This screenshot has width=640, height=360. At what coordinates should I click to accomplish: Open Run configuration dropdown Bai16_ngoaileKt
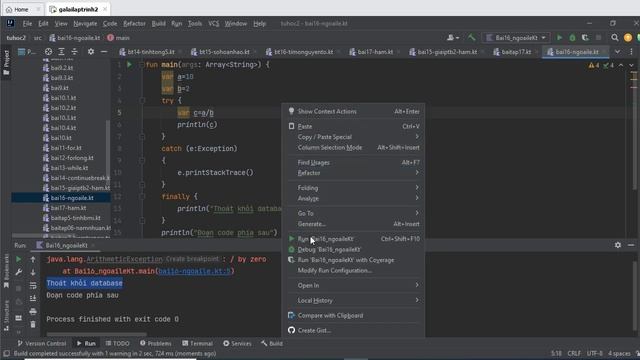(516, 38)
